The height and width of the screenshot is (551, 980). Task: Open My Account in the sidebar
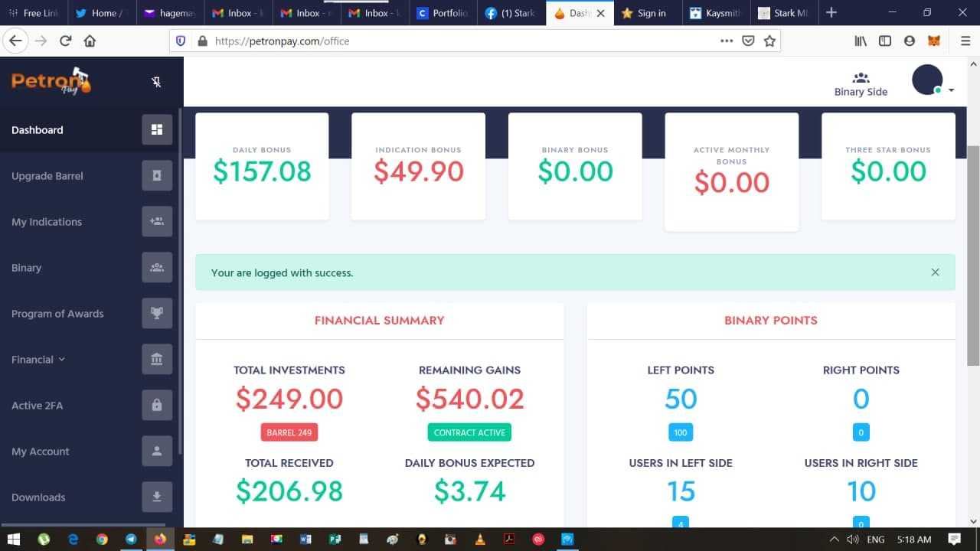tap(41, 452)
